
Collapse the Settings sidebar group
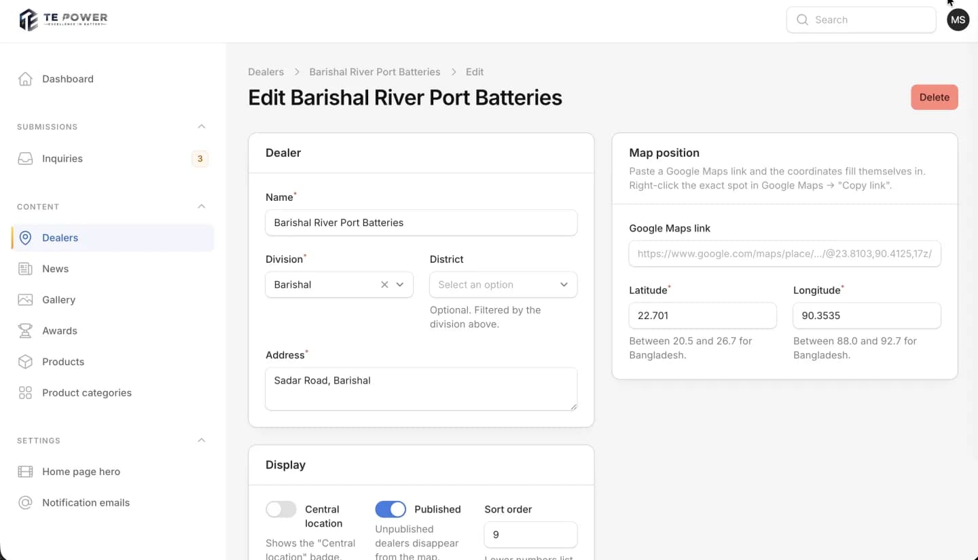201,441
